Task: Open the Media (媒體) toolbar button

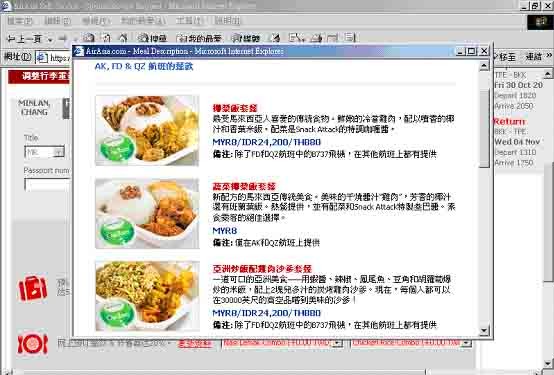Action: [246, 38]
